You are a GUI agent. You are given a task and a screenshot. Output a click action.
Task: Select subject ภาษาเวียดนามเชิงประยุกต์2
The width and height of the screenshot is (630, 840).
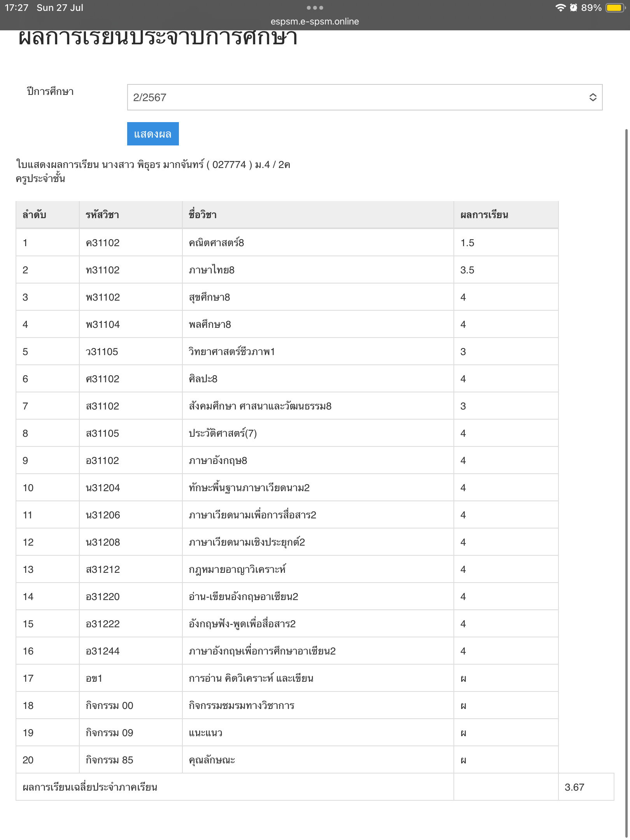coord(247,542)
